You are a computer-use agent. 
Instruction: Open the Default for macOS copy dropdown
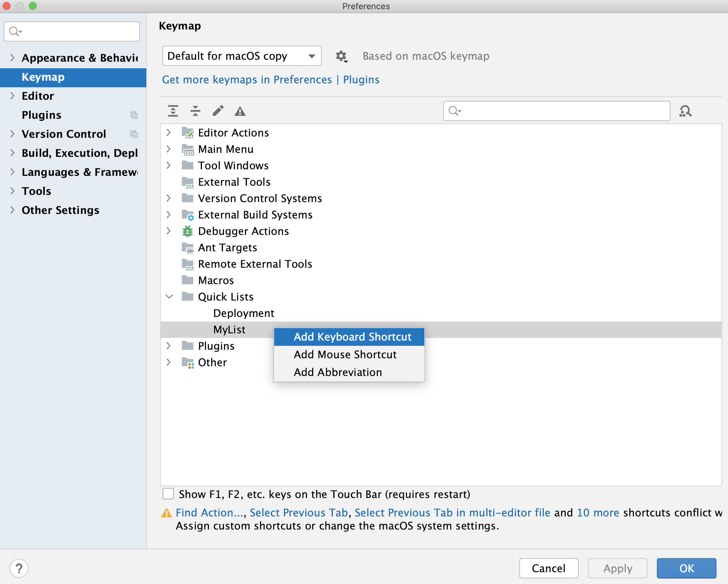(241, 56)
